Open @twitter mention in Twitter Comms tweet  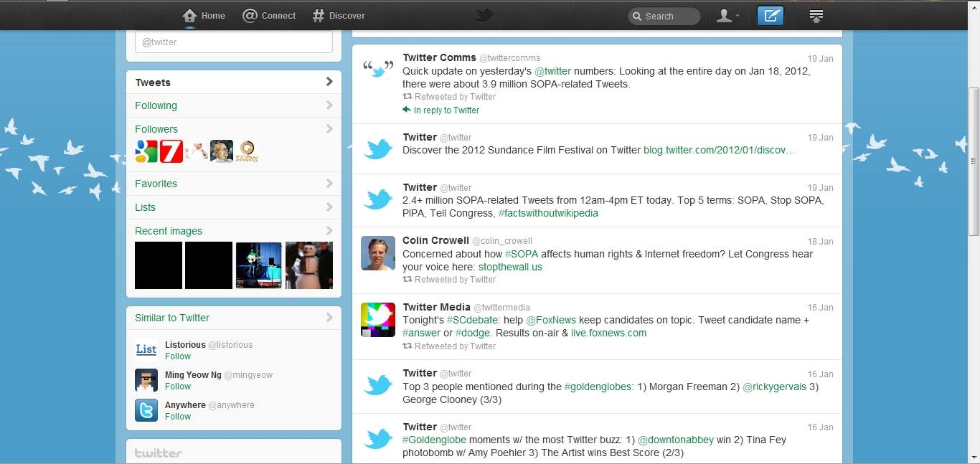[x=553, y=71]
